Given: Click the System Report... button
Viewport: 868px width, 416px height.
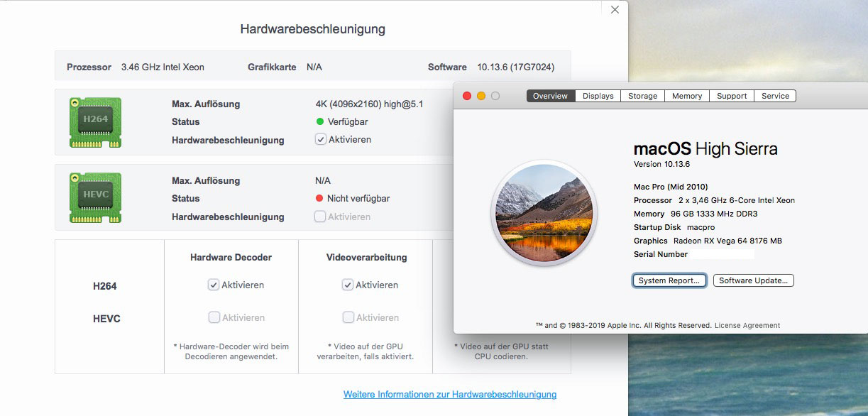Looking at the screenshot, I should click(669, 280).
